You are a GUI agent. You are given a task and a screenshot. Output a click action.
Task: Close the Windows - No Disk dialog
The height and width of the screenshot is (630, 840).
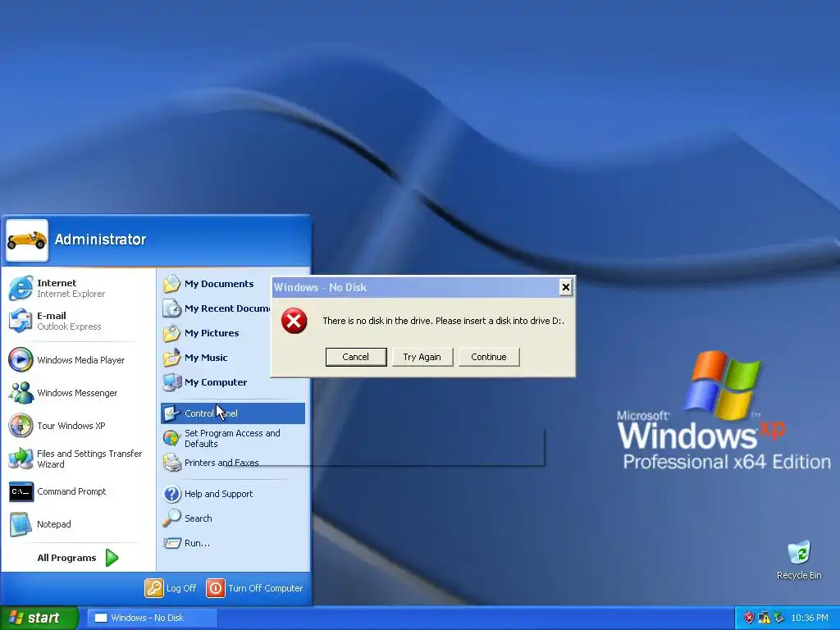point(565,287)
